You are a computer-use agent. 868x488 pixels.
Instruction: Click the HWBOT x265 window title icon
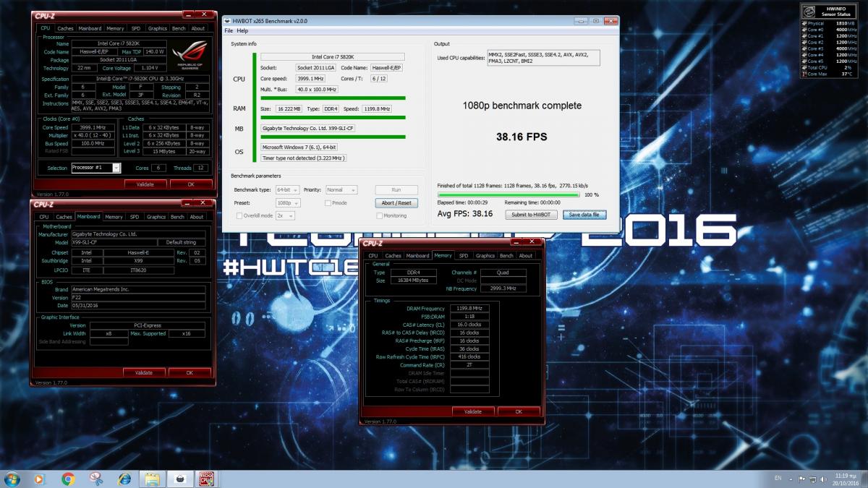coord(227,20)
